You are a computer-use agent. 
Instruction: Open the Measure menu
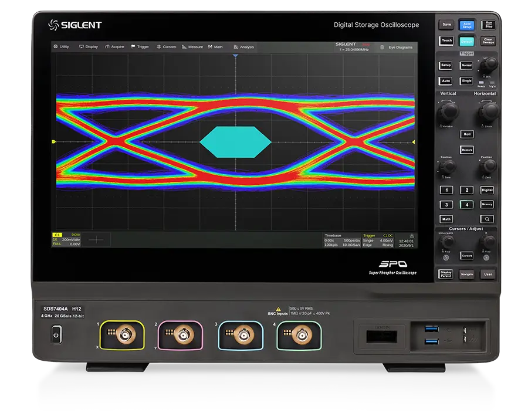tap(192, 47)
